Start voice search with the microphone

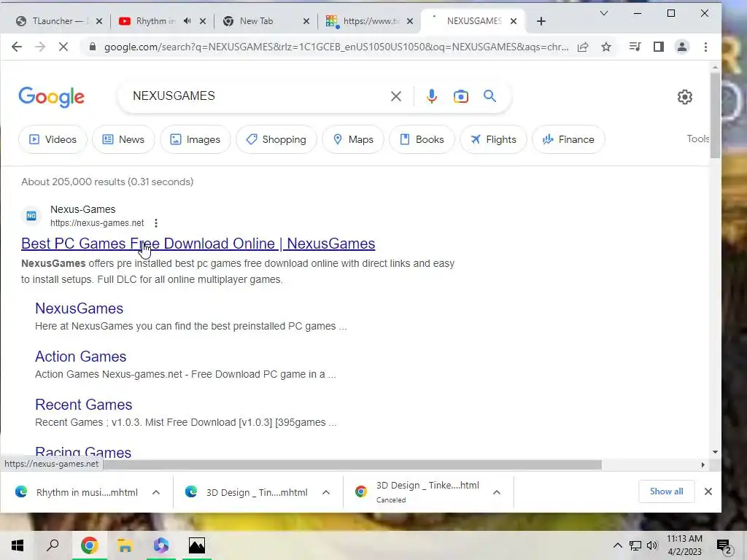pyautogui.click(x=432, y=96)
